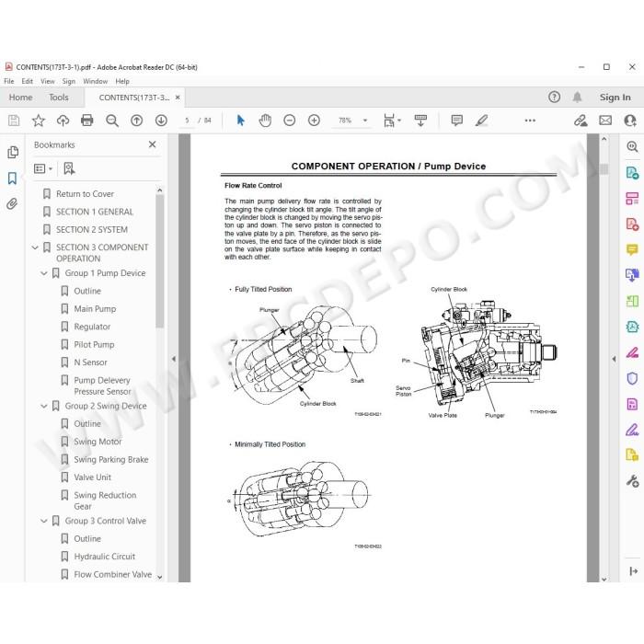Select the highlight text pen tool
Image resolution: width=644 pixels, height=644 pixels.
[481, 121]
